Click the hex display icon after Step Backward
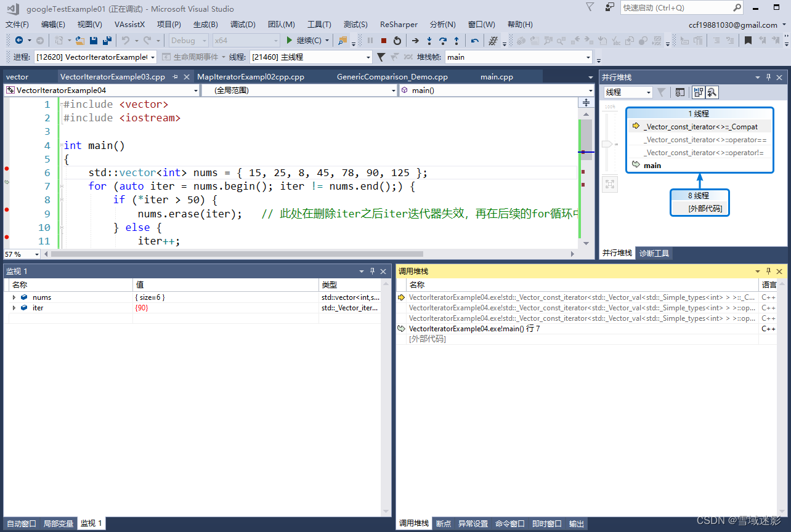The height and width of the screenshot is (532, 791). (x=493, y=41)
